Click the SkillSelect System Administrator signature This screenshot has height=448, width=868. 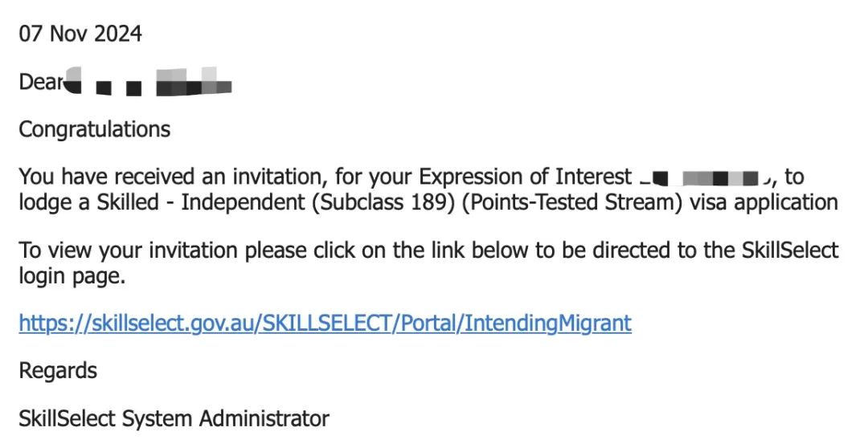[x=174, y=418]
